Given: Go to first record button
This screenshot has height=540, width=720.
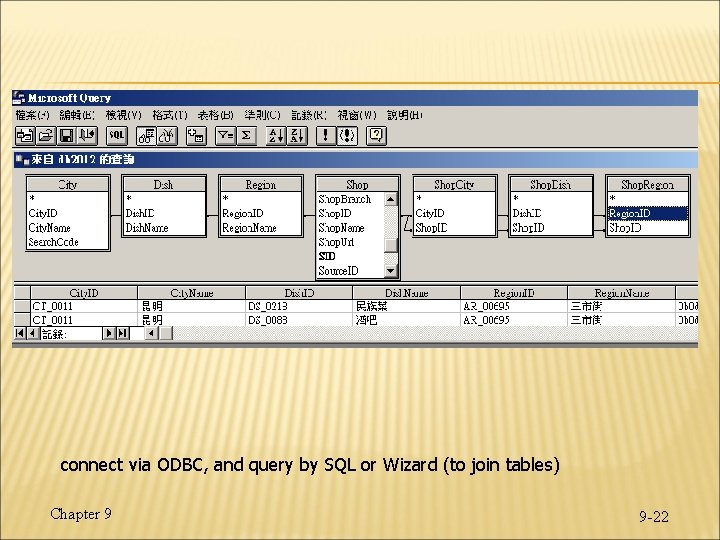Looking at the screenshot, I should [20, 333].
